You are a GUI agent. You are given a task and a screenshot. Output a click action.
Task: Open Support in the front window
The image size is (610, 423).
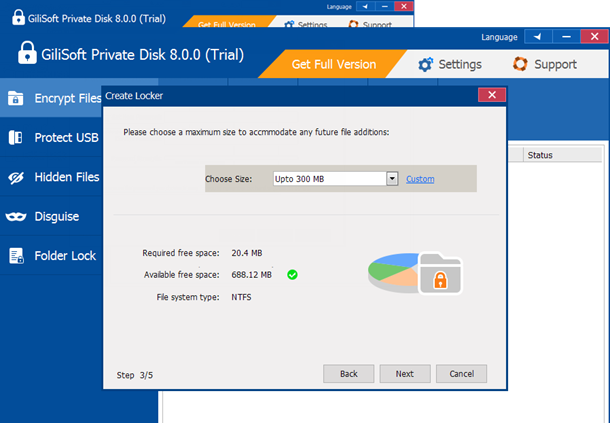tap(545, 64)
